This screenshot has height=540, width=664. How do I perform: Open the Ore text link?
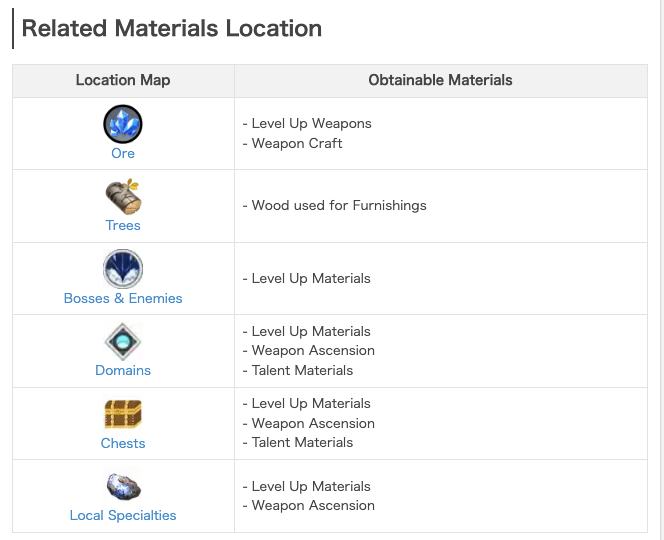tap(123, 153)
